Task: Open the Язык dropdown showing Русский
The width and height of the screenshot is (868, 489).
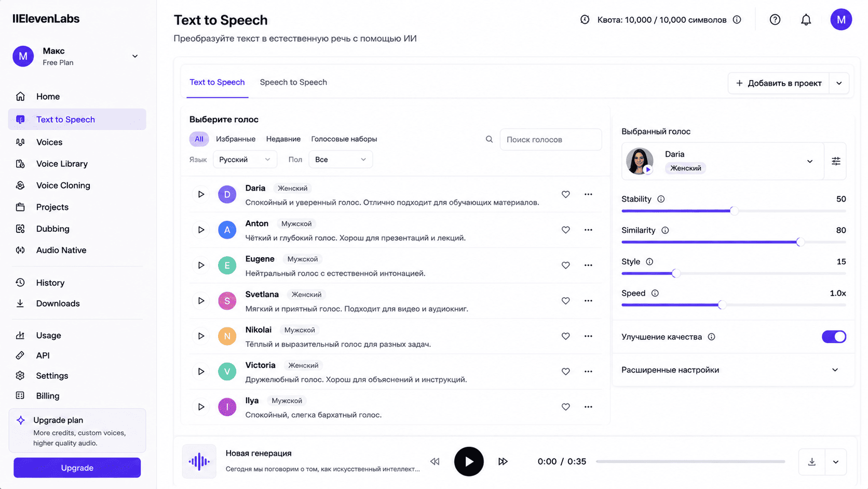Action: [x=245, y=160]
